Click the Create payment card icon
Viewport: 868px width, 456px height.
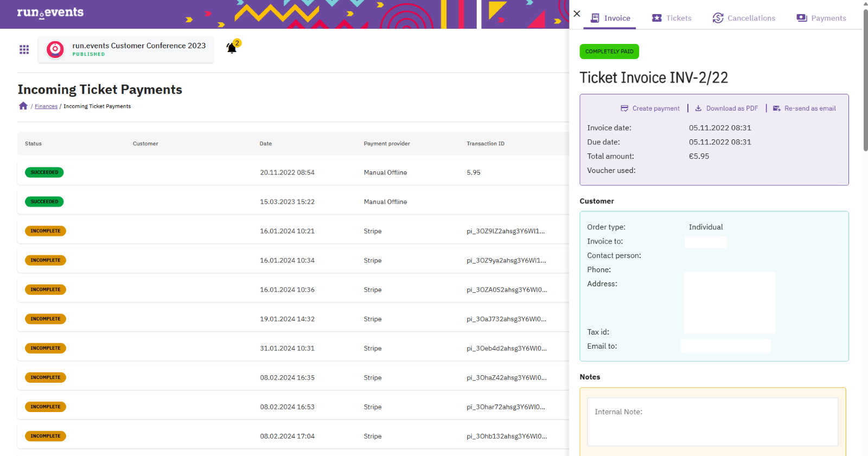point(624,108)
